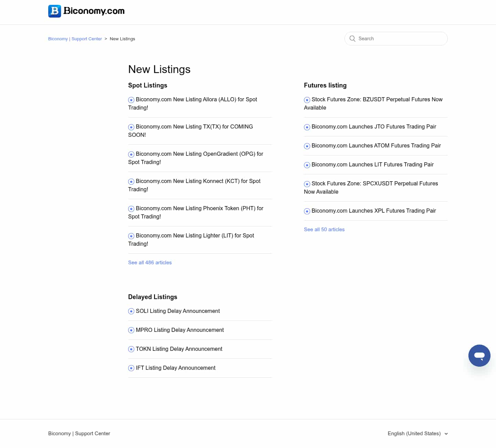
Task: Open TX(TX) COMING SOON listing article
Action: click(x=190, y=131)
